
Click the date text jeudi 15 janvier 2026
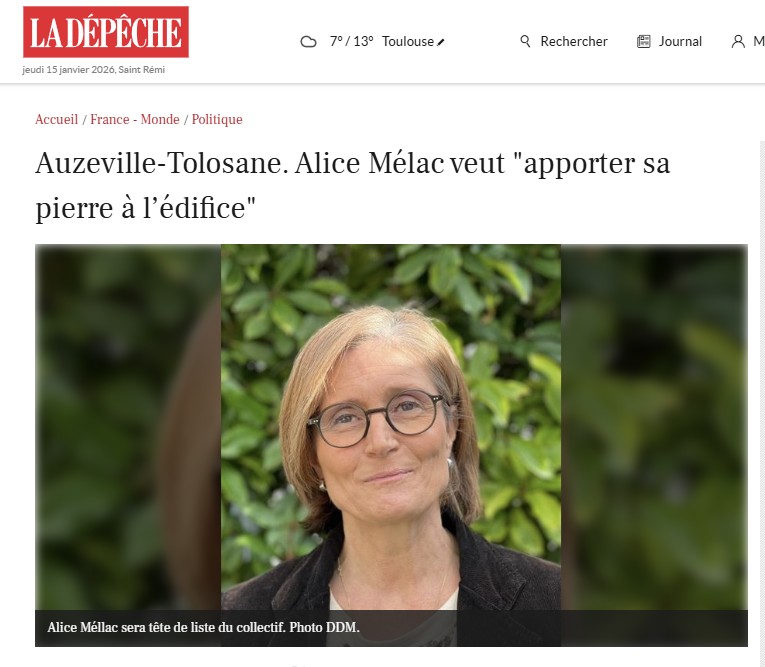point(69,70)
